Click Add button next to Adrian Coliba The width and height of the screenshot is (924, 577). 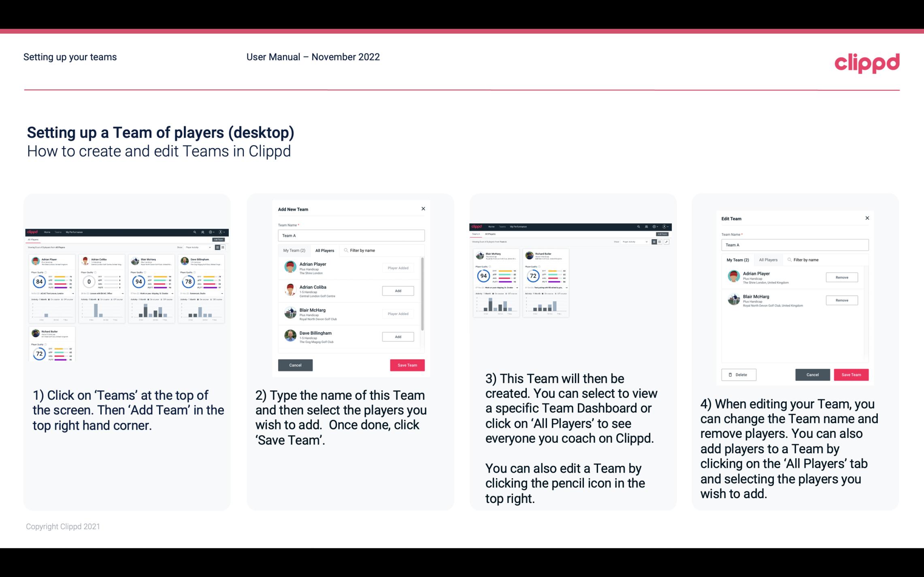click(398, 291)
